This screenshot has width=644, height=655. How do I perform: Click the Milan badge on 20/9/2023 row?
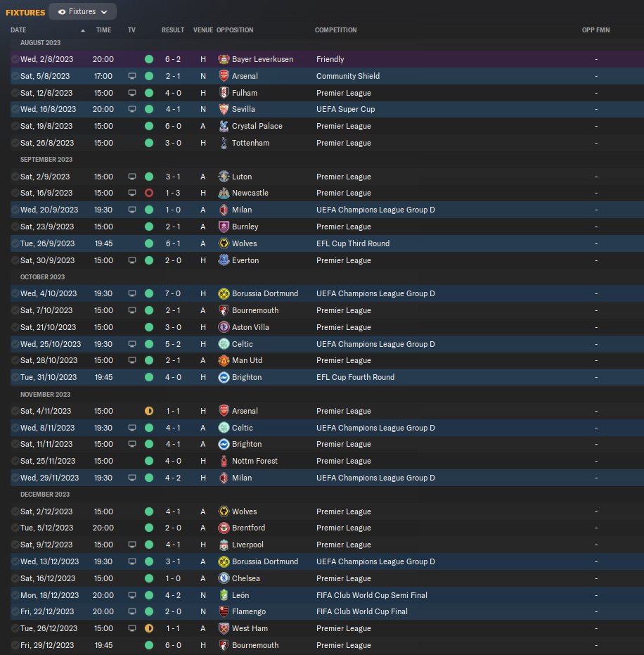pyautogui.click(x=224, y=210)
